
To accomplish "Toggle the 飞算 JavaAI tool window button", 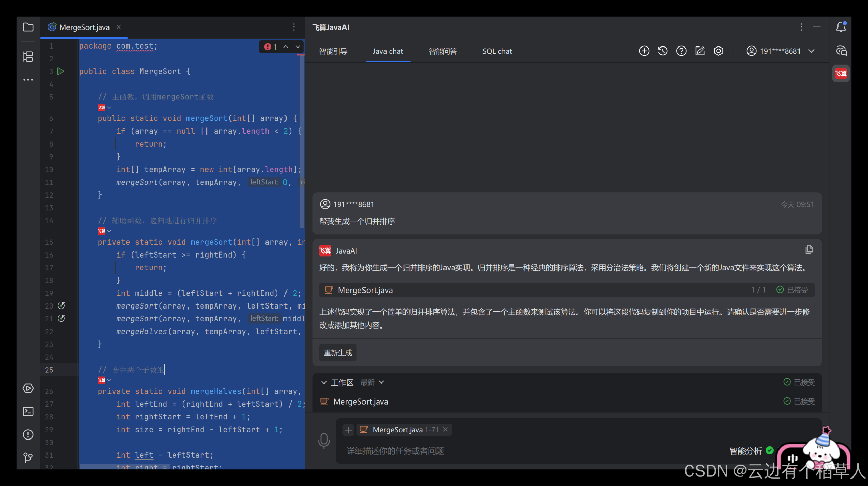I will (841, 73).
